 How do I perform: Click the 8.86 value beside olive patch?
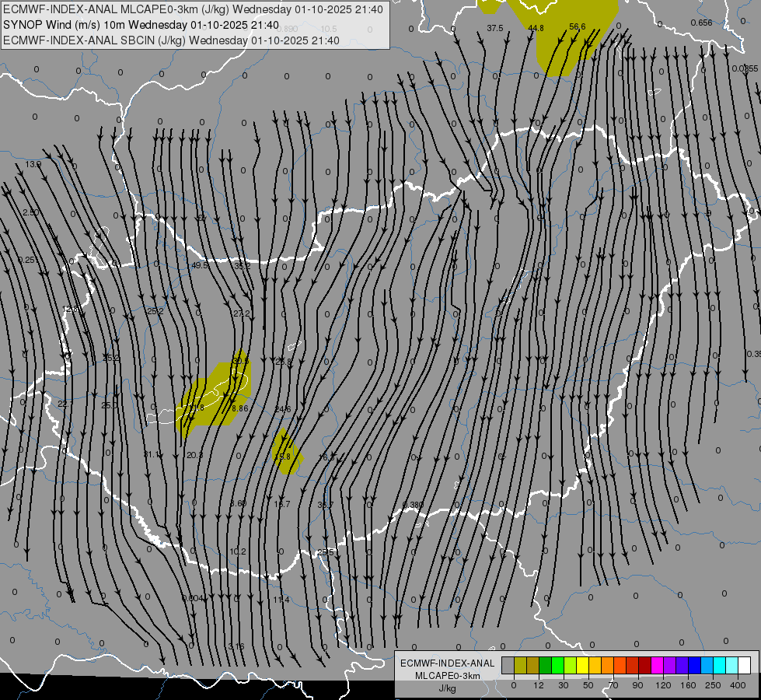click(240, 408)
